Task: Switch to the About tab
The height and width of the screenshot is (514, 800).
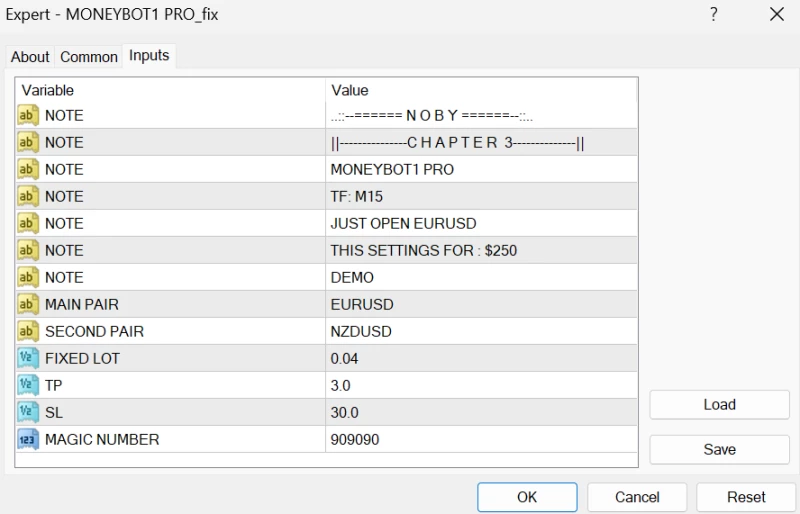Action: pos(30,57)
